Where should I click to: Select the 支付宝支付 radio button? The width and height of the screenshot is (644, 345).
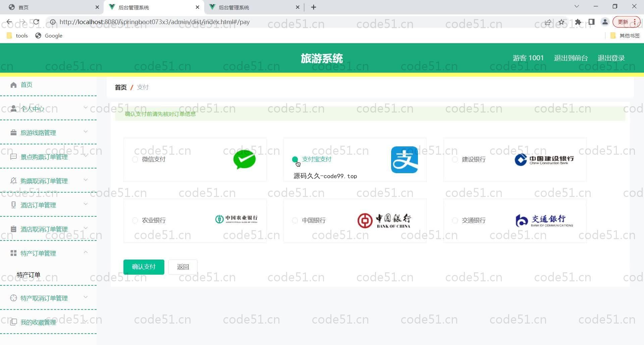coord(295,159)
